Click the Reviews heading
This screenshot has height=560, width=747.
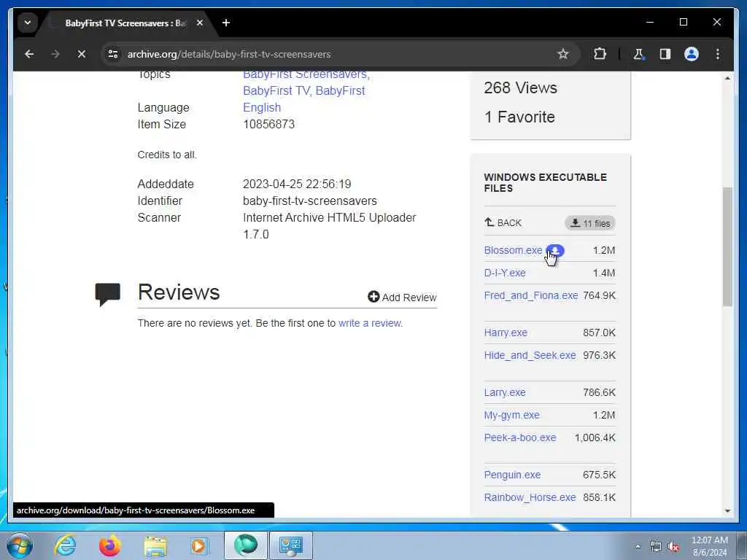point(179,292)
